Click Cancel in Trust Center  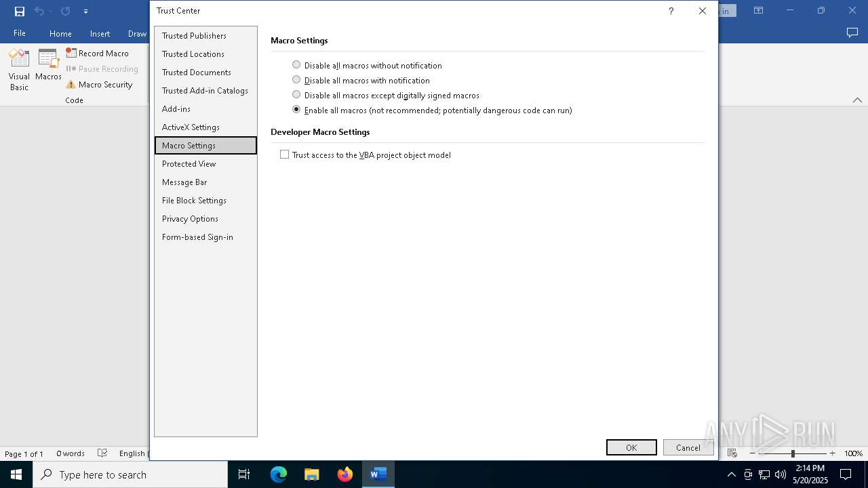688,447
